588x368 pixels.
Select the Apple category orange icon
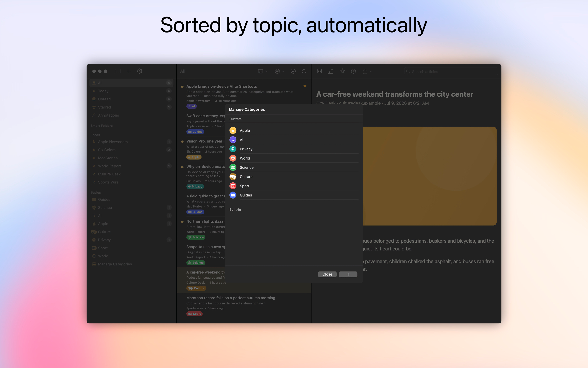tap(233, 130)
